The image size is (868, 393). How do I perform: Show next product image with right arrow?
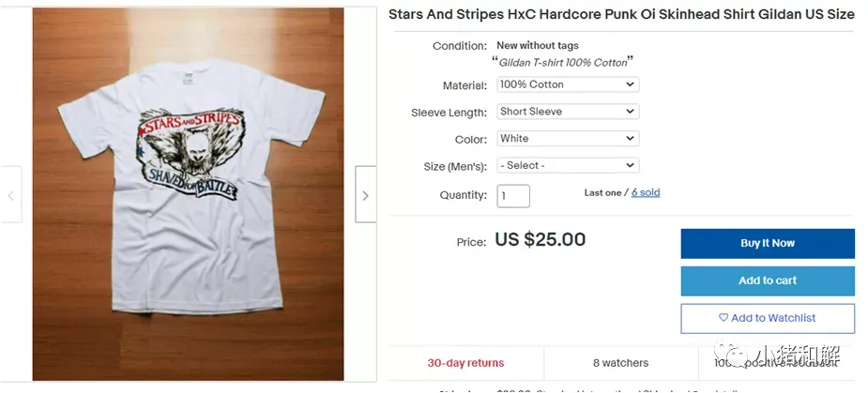(x=365, y=194)
